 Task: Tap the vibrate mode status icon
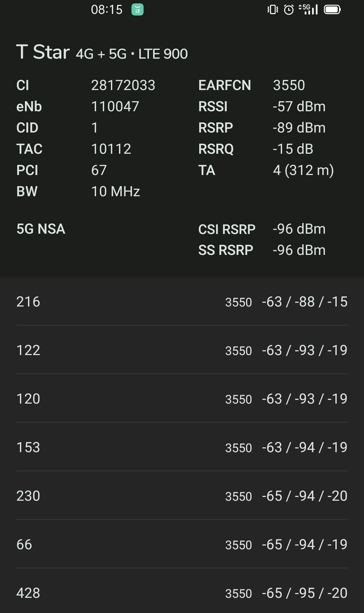(273, 10)
